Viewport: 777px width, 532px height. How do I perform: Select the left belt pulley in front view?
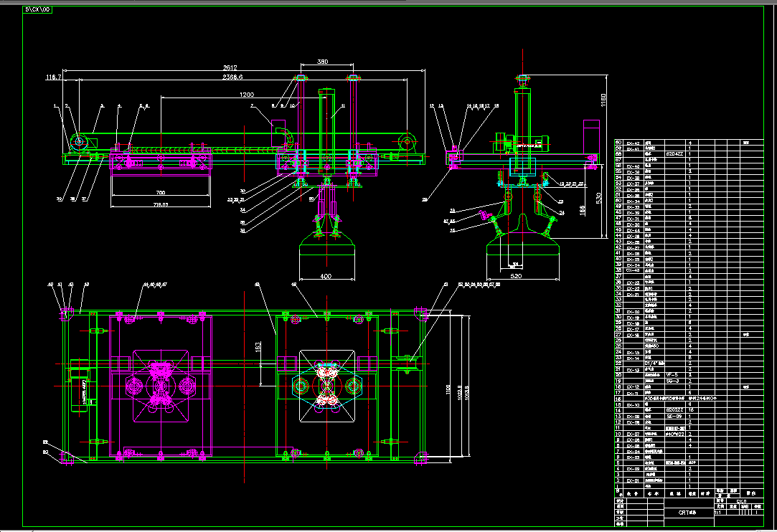[x=79, y=142]
